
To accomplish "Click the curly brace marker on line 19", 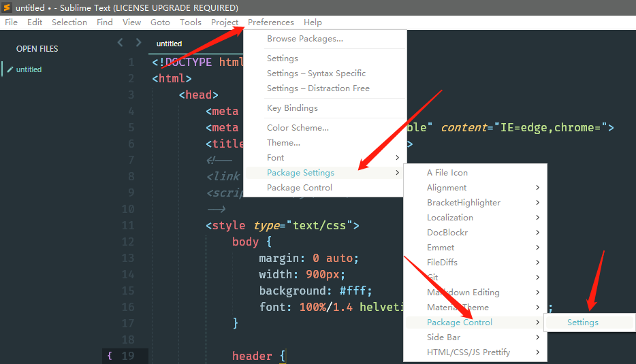I will (110, 356).
